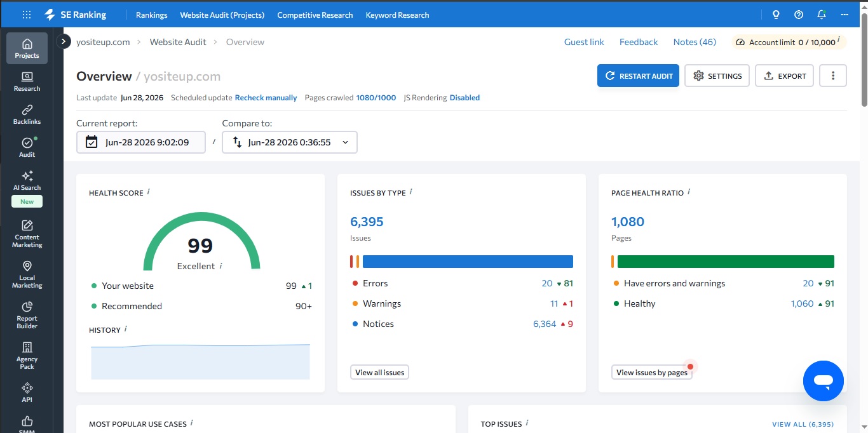This screenshot has height=433, width=868.
Task: Go to yositeup.com breadcrumb
Action: point(103,42)
